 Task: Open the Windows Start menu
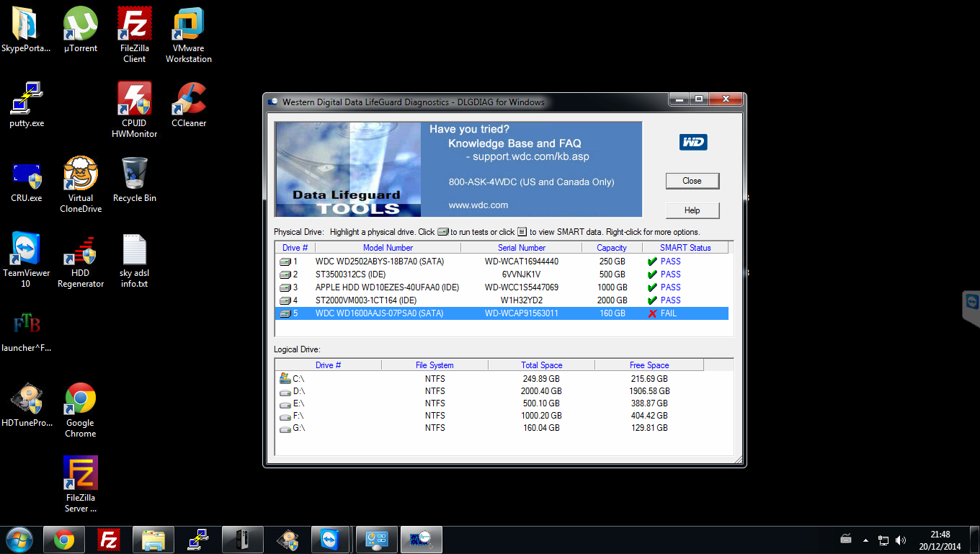(x=19, y=540)
